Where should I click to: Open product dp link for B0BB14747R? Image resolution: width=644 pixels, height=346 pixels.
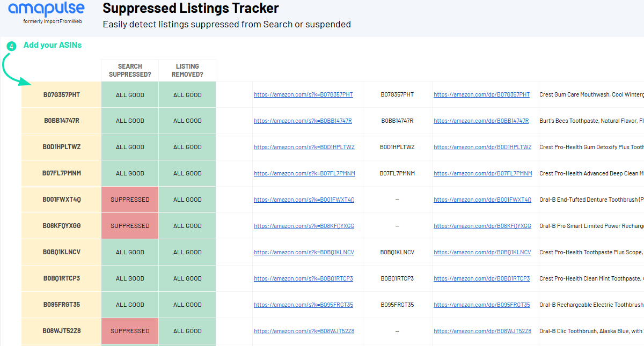click(481, 121)
